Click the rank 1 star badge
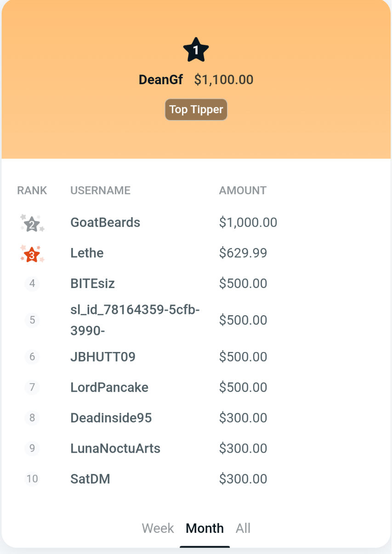This screenshot has width=392, height=554. point(196,50)
